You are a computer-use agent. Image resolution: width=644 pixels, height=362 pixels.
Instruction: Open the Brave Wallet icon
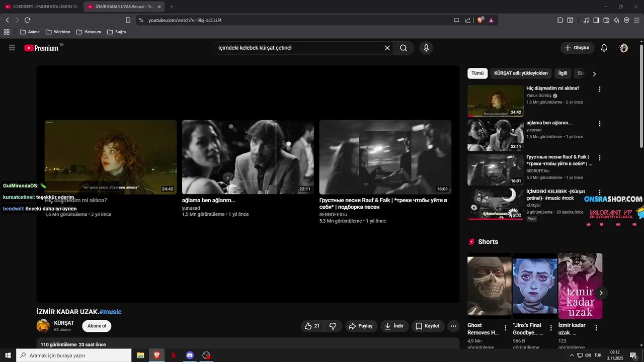[606, 20]
